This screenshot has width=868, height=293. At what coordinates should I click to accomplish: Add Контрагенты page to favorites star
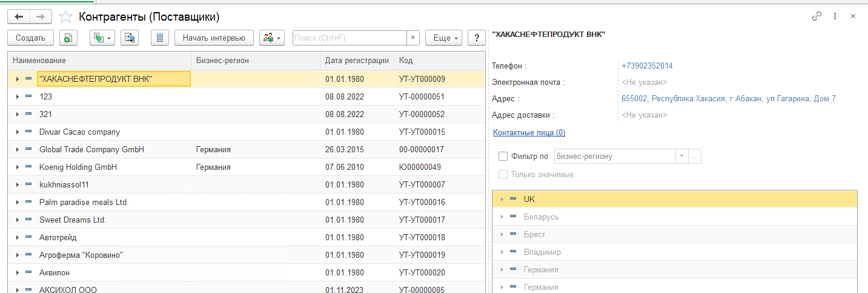65,17
